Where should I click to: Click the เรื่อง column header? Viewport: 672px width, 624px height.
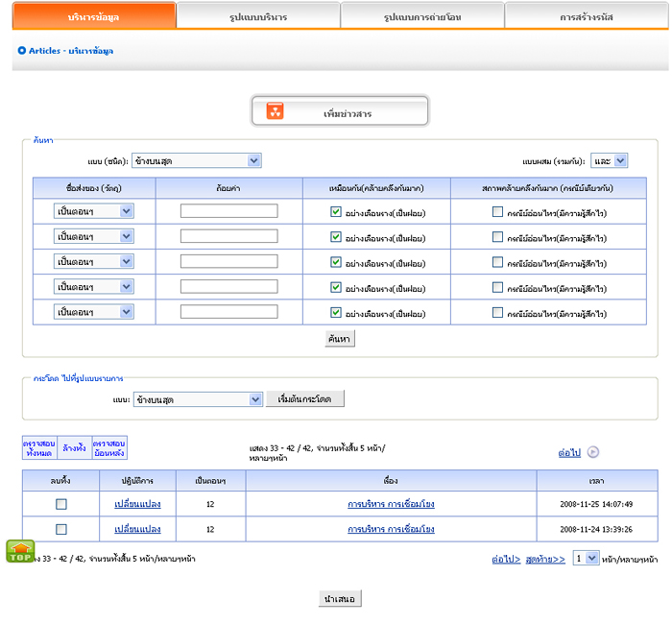pos(391,480)
